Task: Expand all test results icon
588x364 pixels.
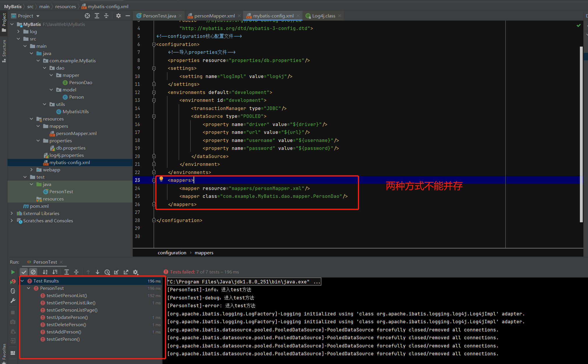Action: pyautogui.click(x=66, y=272)
